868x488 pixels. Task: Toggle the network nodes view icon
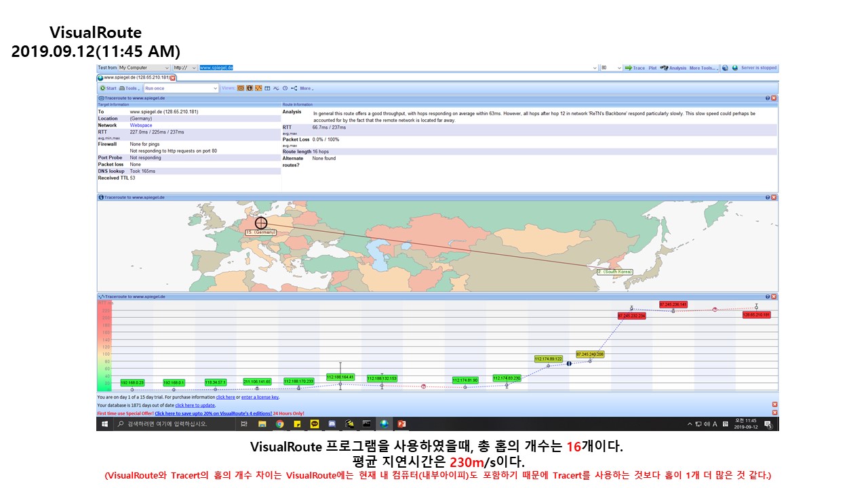click(294, 88)
